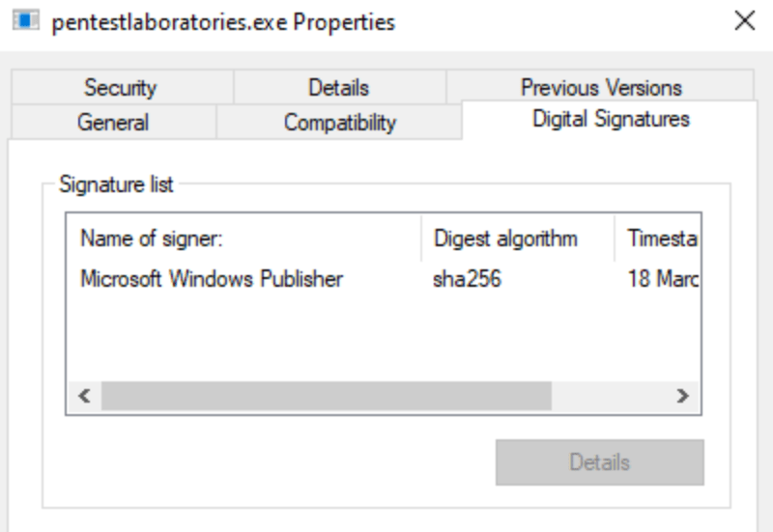Click the horizontal scrollbar thumb
The height and width of the screenshot is (532, 773).
coord(326,395)
